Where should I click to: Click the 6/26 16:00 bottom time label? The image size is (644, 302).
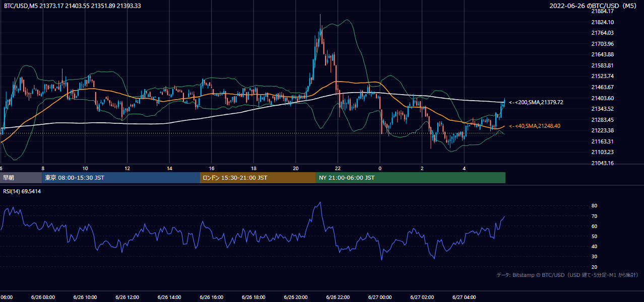[x=212, y=297]
